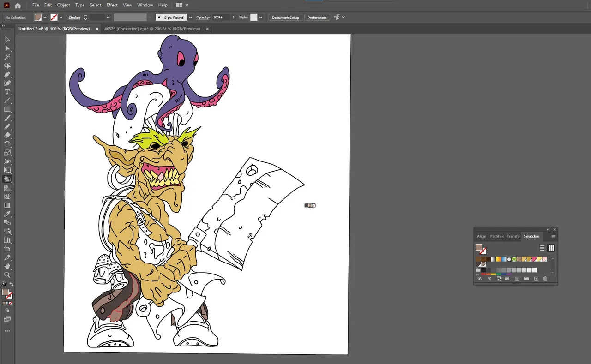Open the Arrange Documents dropdown
The image size is (591, 364).
pos(182,5)
